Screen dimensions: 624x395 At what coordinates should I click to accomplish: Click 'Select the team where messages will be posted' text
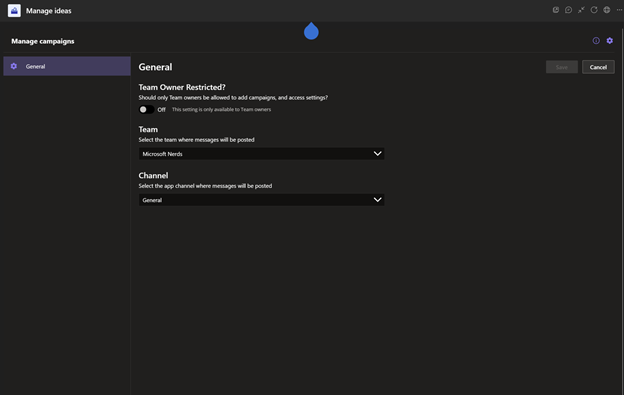[x=197, y=140]
